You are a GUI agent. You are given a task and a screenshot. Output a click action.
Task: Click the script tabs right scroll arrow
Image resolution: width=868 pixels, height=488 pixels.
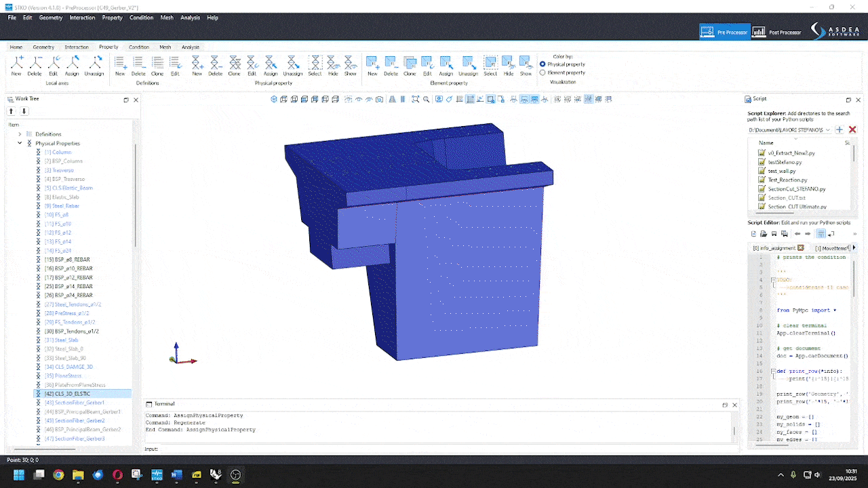(854, 248)
